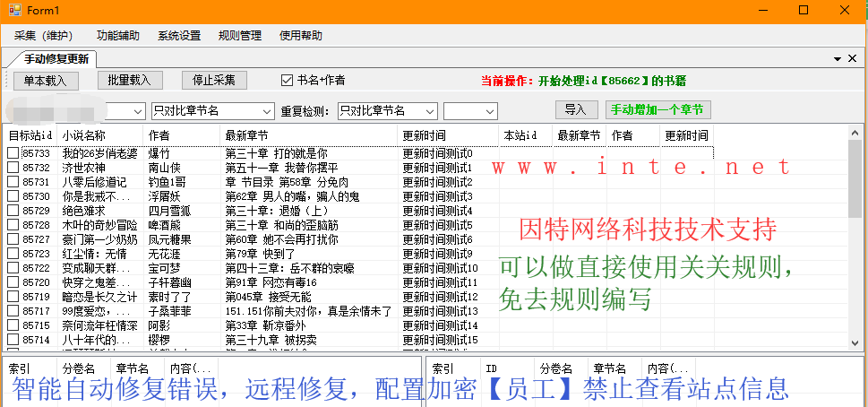Click the green 手动增加一个章节 button

657,109
